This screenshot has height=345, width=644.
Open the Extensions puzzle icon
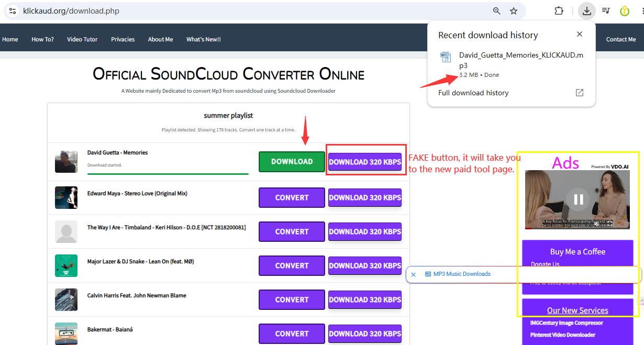[x=559, y=11]
